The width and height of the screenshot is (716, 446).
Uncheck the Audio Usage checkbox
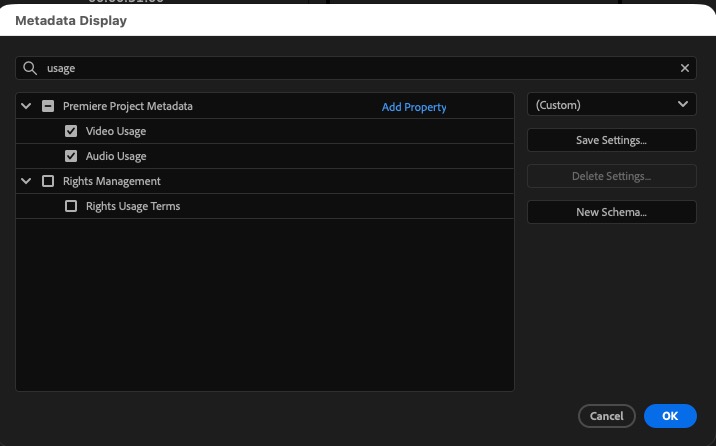(71, 156)
